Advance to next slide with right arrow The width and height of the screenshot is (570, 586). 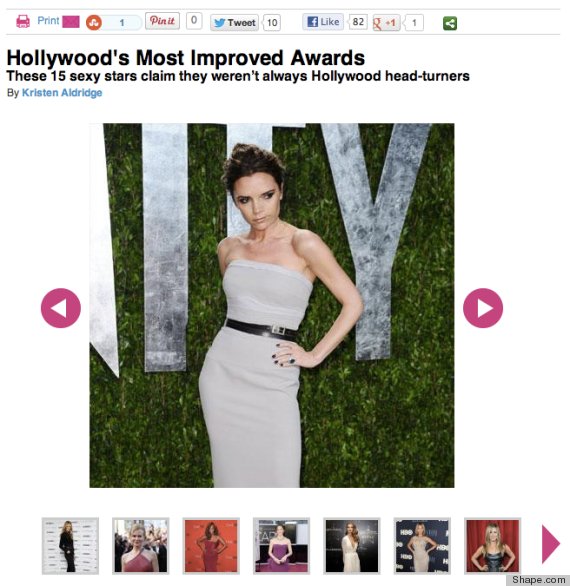(483, 308)
